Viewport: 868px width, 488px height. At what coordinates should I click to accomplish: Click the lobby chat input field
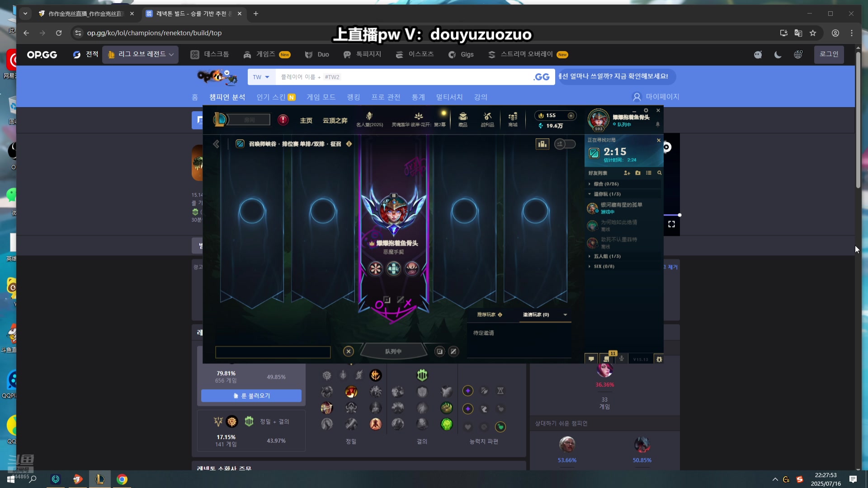click(x=273, y=352)
